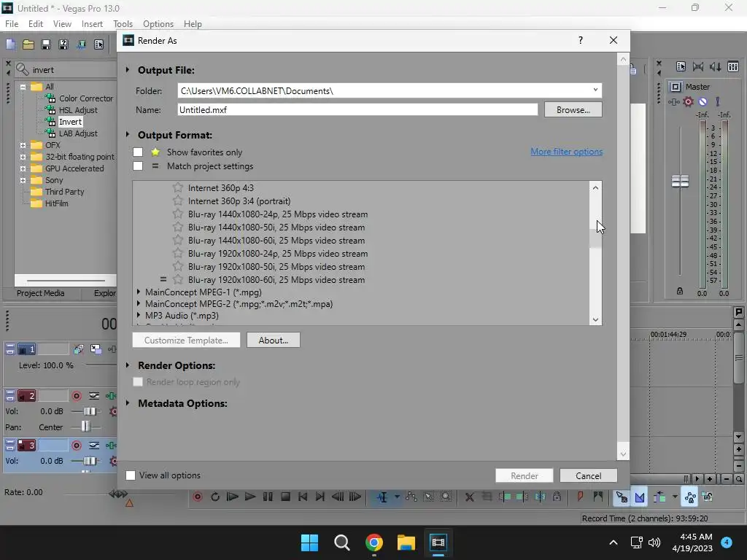Image resolution: width=747 pixels, height=560 pixels.
Task: Expand the Render Options section
Action: point(128,365)
